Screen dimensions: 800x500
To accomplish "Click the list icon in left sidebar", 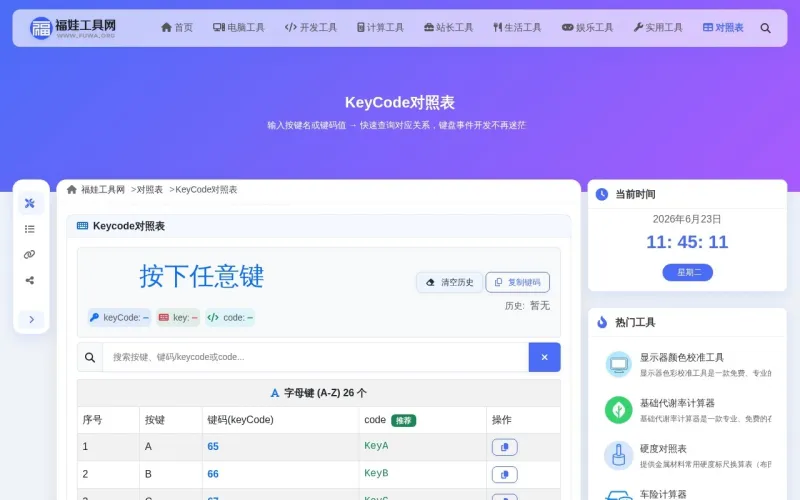I will (x=30, y=229).
